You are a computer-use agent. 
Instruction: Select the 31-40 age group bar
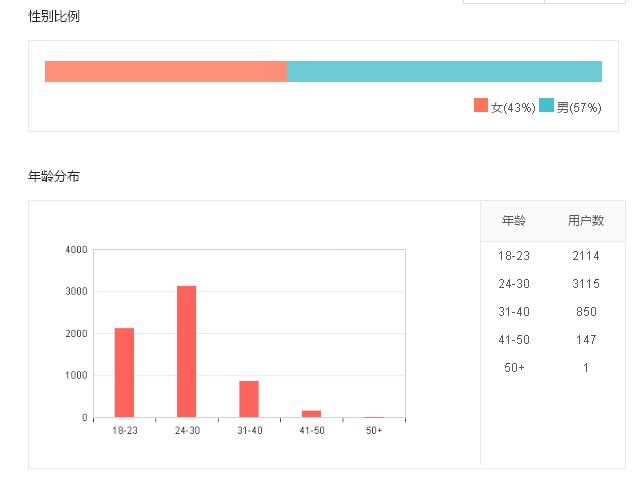click(249, 398)
